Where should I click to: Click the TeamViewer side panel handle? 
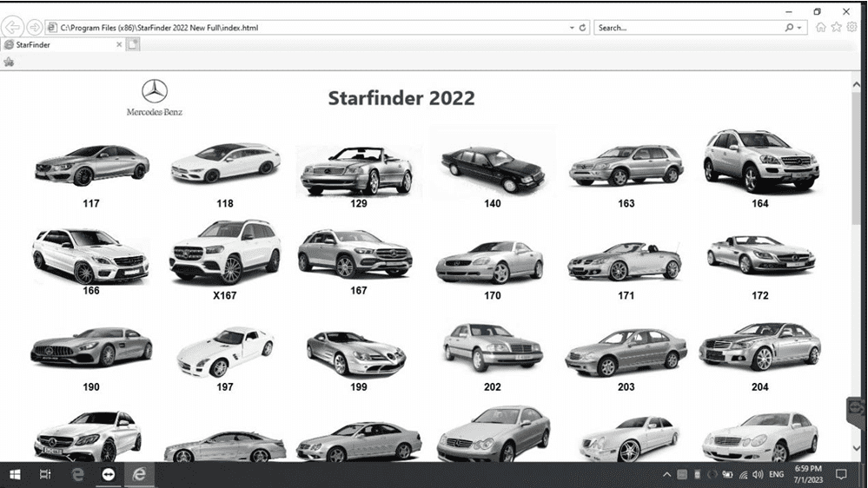pyautogui.click(x=856, y=410)
